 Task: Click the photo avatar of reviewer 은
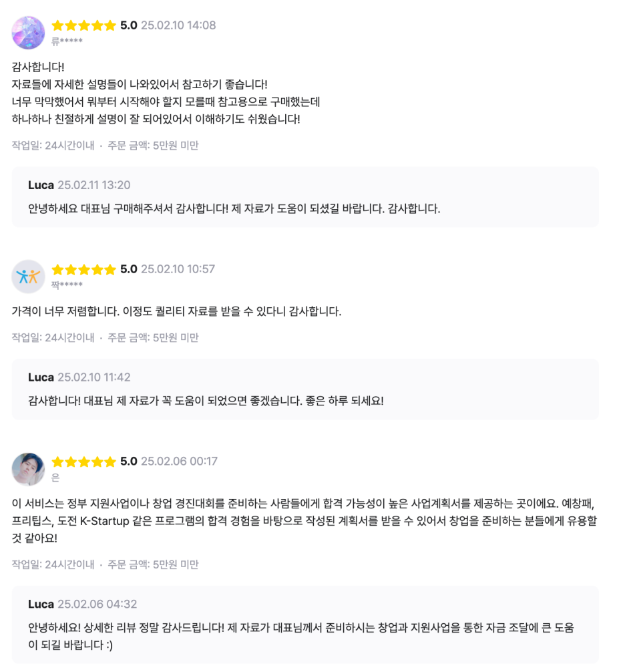[28, 469]
